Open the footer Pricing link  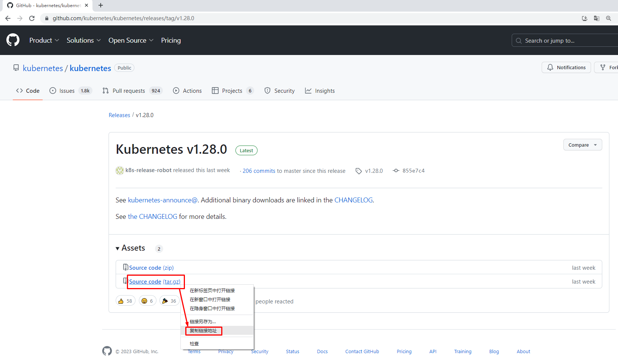coord(404,352)
